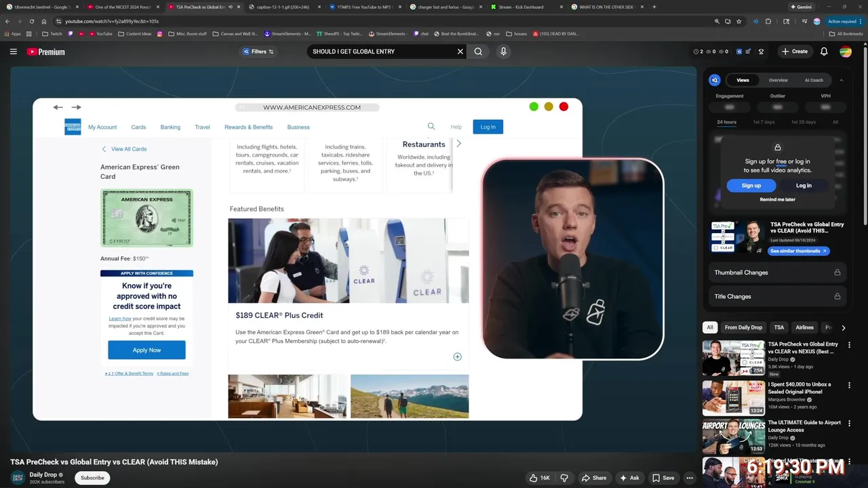
Task: Open TSA PreCheck vs NEXUS video thumbnail
Action: (x=733, y=357)
